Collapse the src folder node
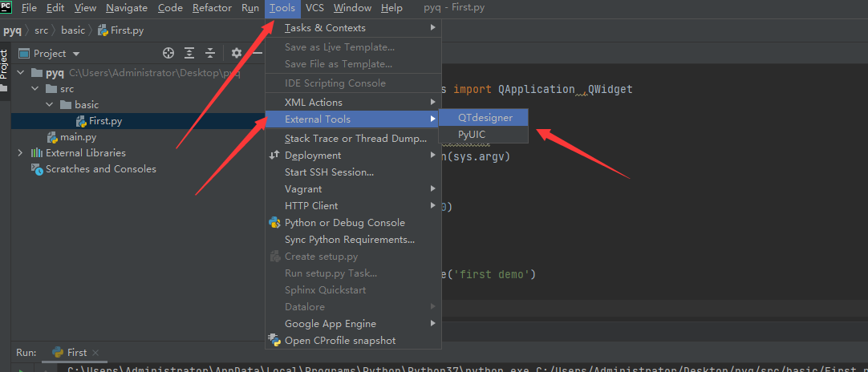The height and width of the screenshot is (372, 868). (x=34, y=88)
